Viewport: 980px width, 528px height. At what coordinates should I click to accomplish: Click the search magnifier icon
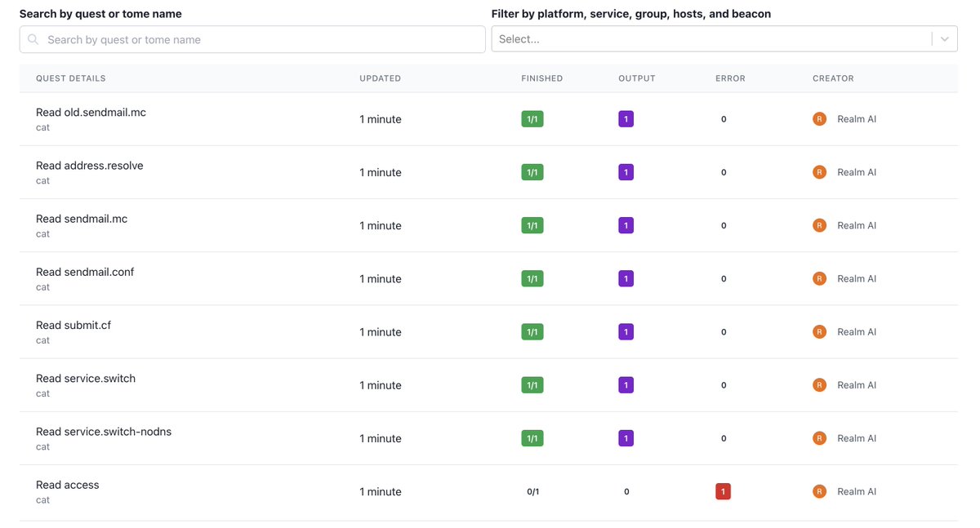[x=33, y=39]
